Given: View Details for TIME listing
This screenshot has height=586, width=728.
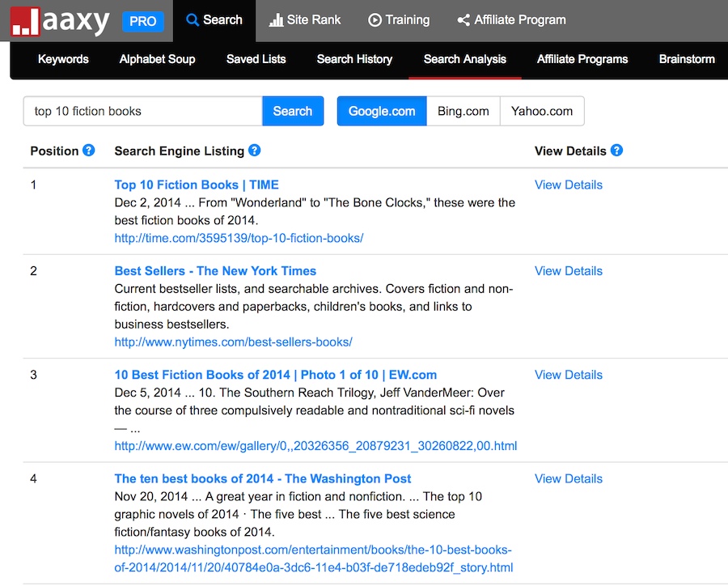Looking at the screenshot, I should (569, 185).
